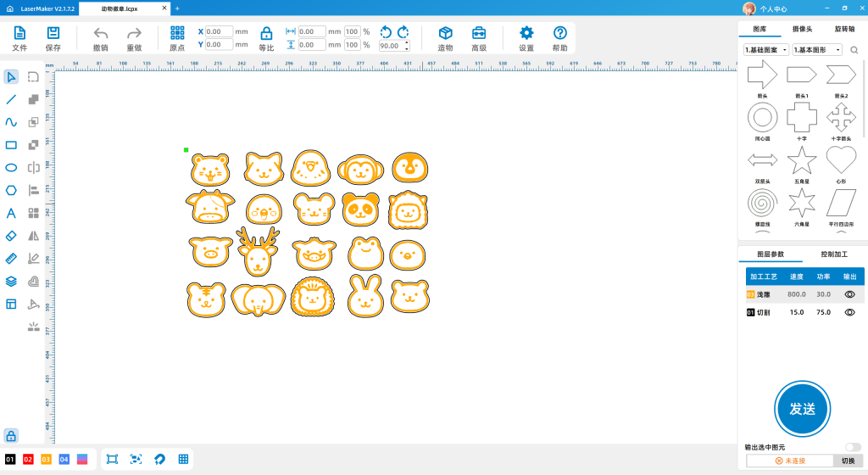Viewport: 868px width, 475px height.
Task: Click the fit-to-frame view icon
Action: [113, 459]
